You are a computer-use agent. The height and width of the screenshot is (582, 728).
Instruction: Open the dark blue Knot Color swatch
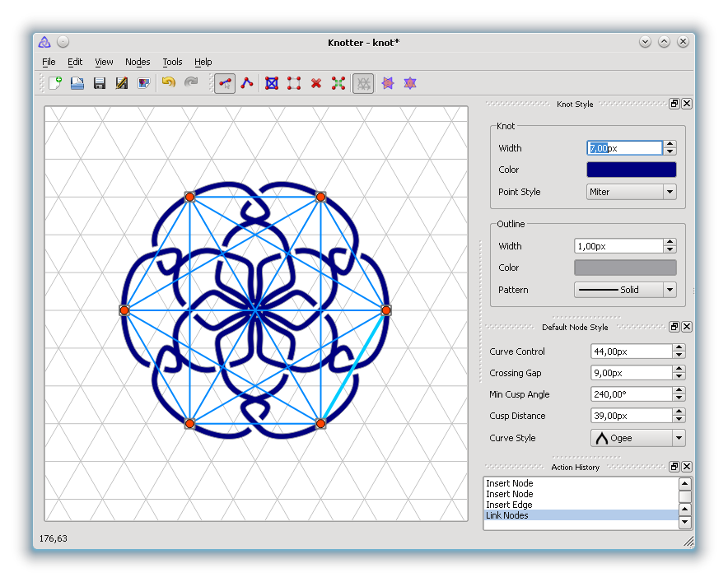(632, 170)
